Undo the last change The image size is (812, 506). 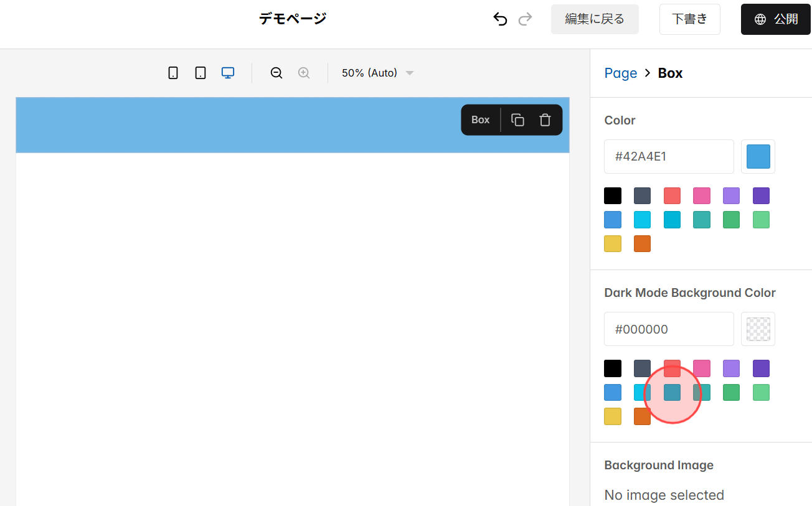point(500,19)
